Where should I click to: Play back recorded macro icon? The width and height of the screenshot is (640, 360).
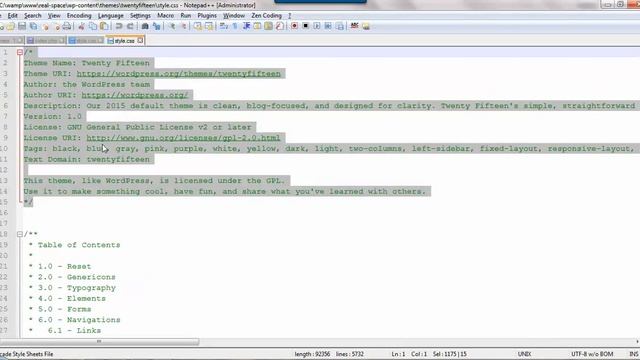(x=317, y=26)
